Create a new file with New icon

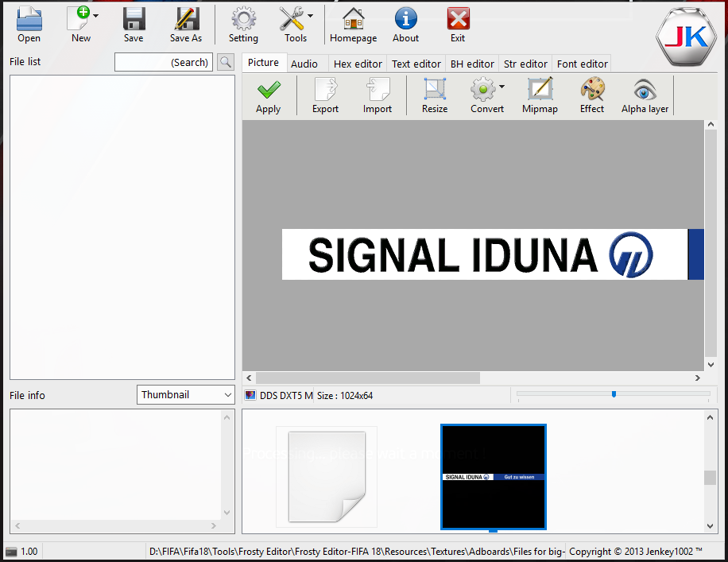tap(79, 18)
